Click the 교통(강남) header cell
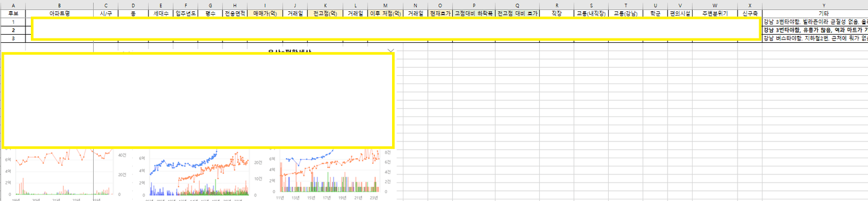 tap(625, 13)
